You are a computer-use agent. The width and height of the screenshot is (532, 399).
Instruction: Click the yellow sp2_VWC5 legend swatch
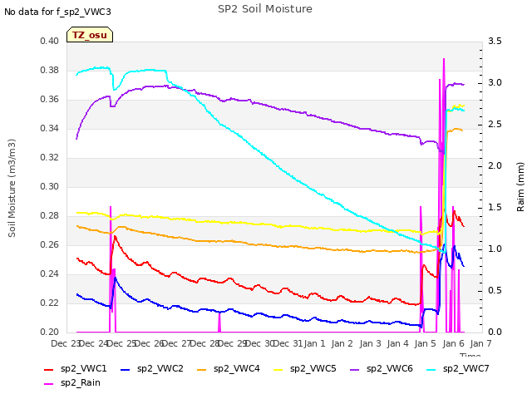278,369
